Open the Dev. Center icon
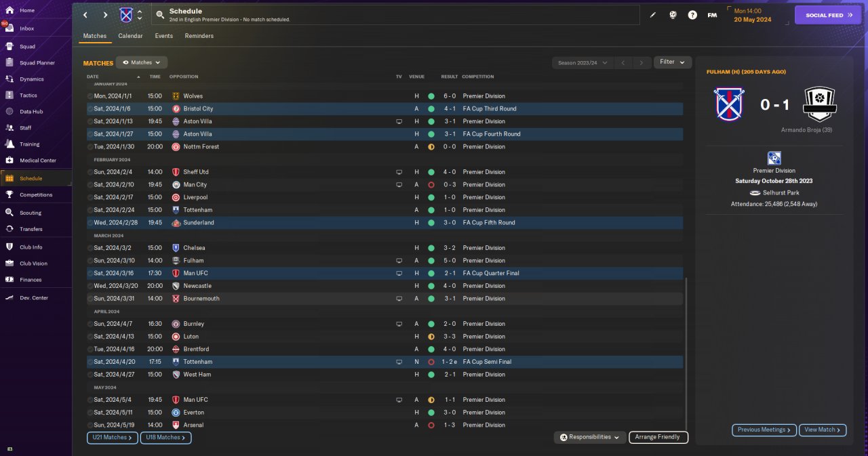868x456 pixels. (9, 297)
